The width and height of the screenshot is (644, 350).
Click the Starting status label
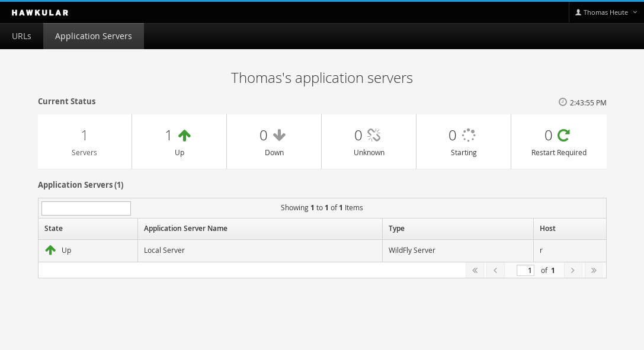[x=464, y=153]
